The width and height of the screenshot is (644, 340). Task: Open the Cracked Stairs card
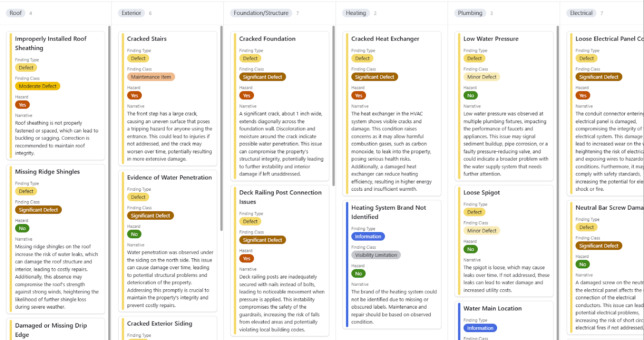pyautogui.click(x=147, y=39)
